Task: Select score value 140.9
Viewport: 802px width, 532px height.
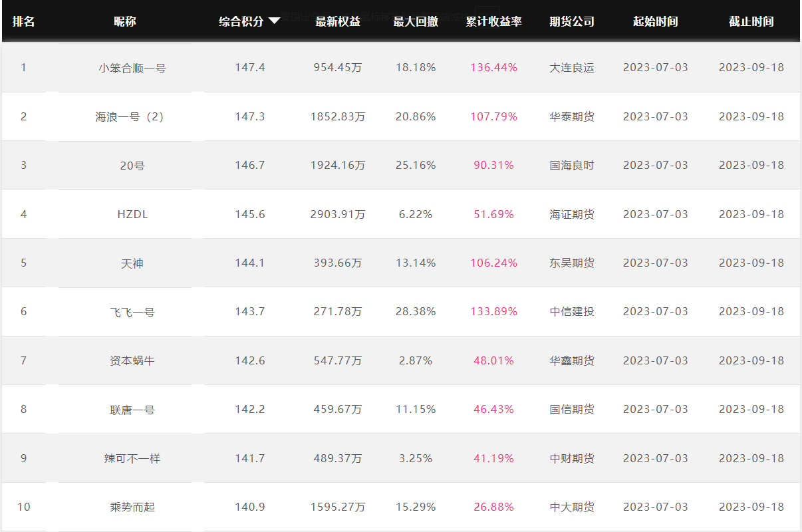Action: point(250,507)
